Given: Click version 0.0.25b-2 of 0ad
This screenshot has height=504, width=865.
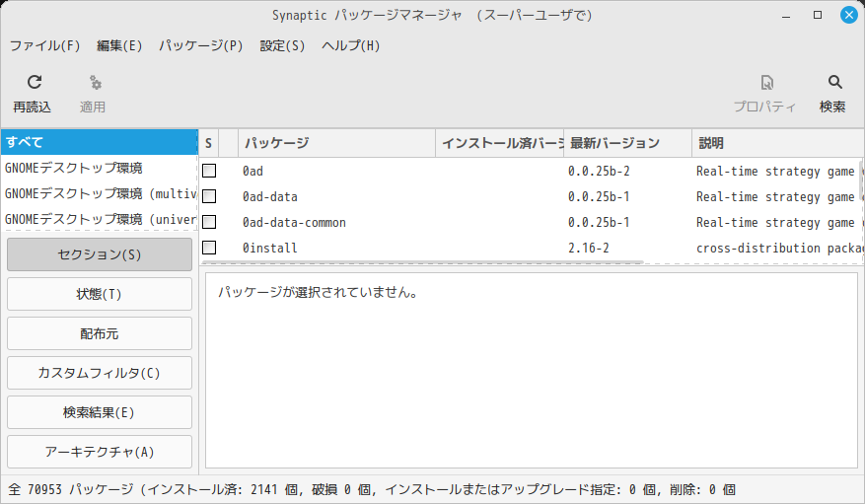Looking at the screenshot, I should tap(599, 171).
